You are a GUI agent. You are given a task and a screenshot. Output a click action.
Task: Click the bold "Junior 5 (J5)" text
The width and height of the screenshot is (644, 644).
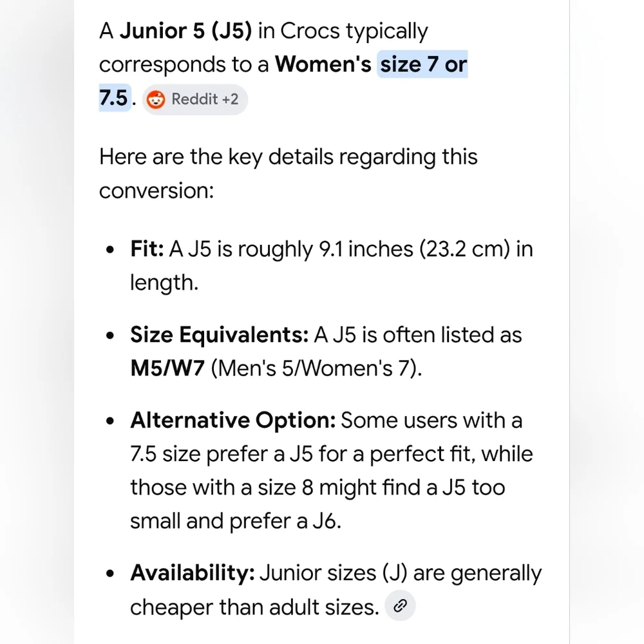point(185,31)
